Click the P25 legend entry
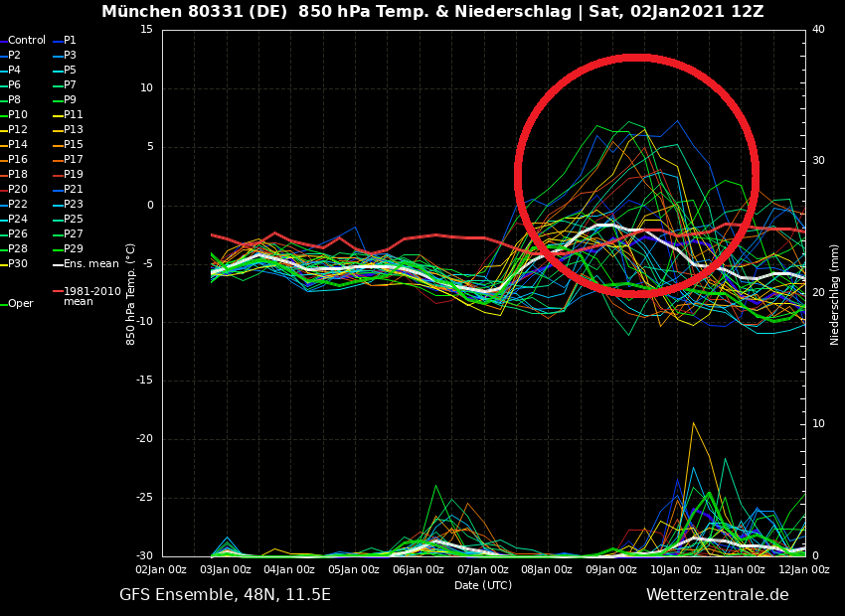Screen dimensions: 845x616 pyautogui.click(x=74, y=220)
